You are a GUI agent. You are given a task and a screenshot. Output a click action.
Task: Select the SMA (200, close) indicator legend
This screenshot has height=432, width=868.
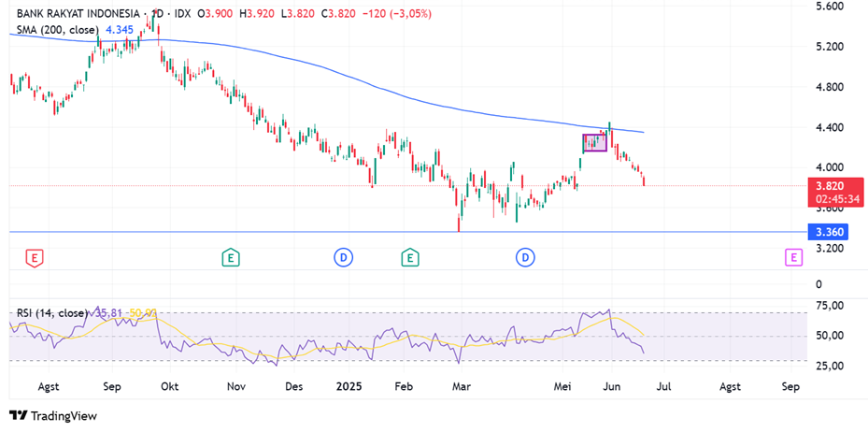(x=58, y=31)
